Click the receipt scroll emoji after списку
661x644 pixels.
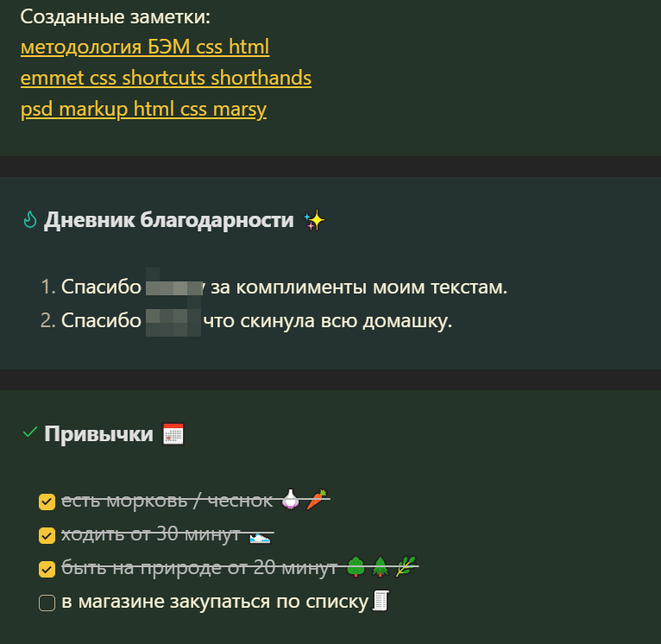381,601
